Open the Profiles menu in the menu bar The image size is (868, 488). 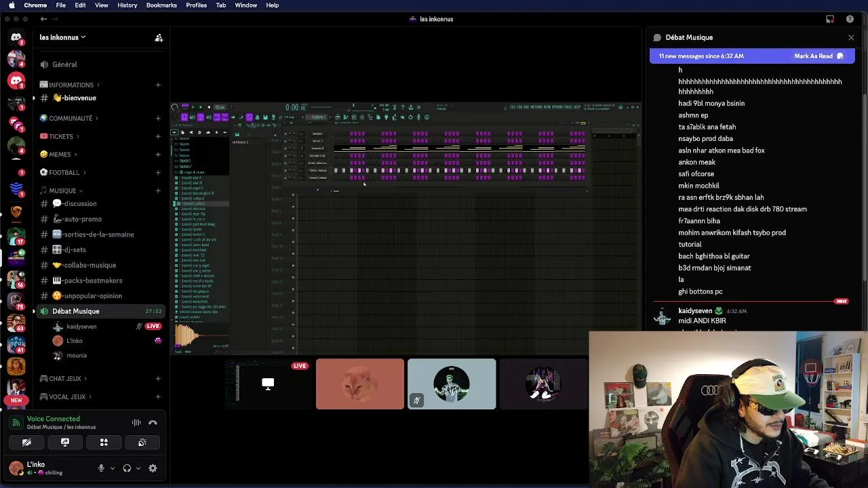click(x=196, y=5)
